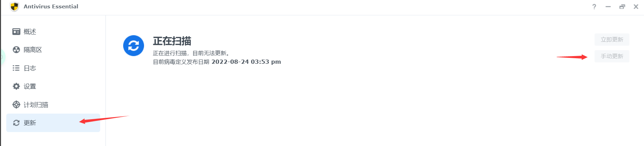
Task: Open the 设置 page label
Action: click(30, 86)
